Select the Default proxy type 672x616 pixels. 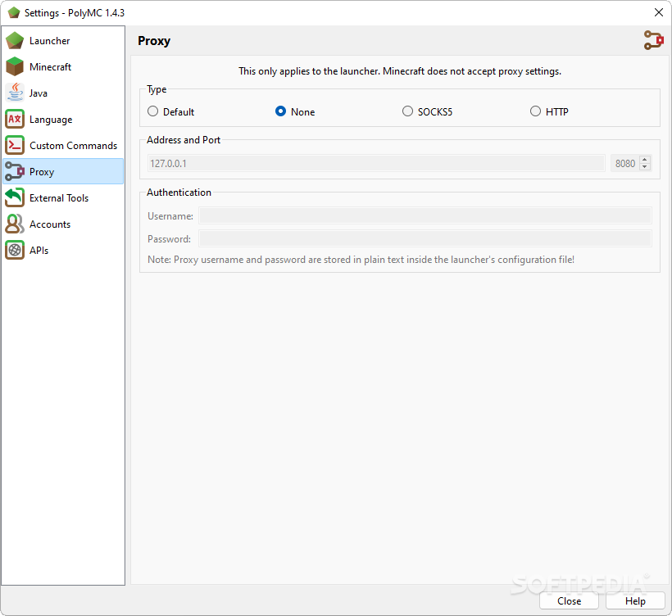pyautogui.click(x=170, y=111)
